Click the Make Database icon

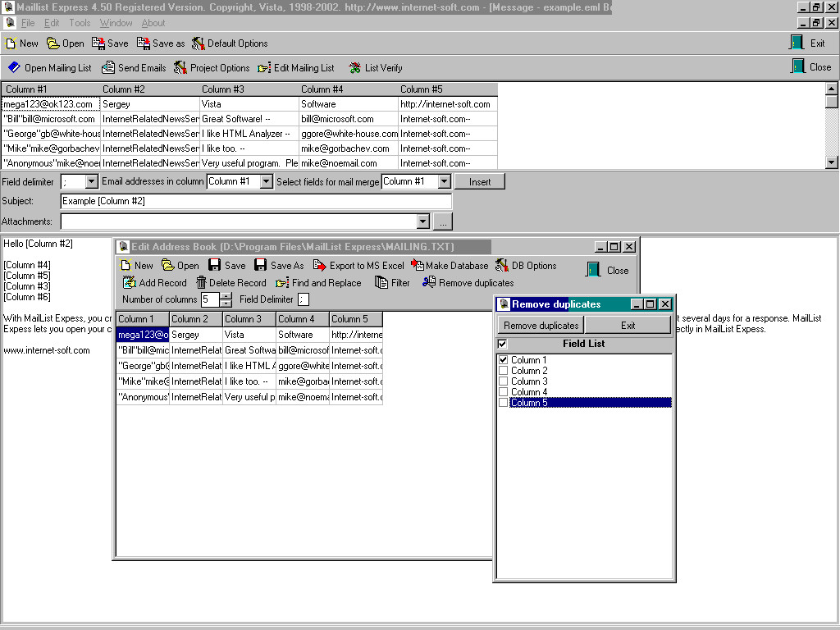tap(418, 265)
